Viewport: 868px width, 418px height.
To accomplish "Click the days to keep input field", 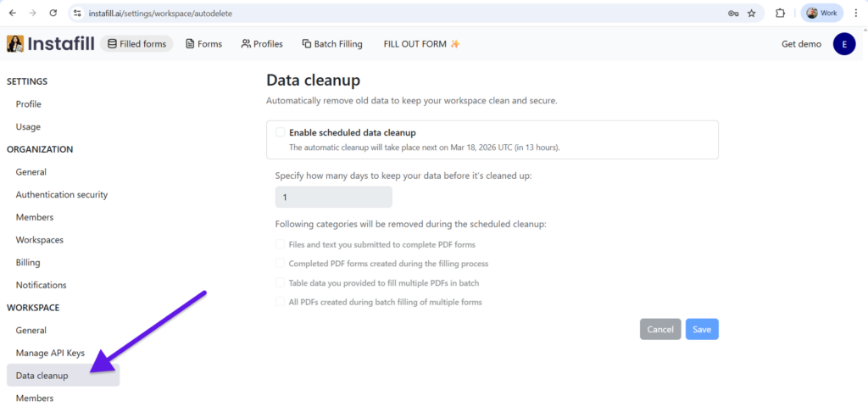I will tap(333, 198).
